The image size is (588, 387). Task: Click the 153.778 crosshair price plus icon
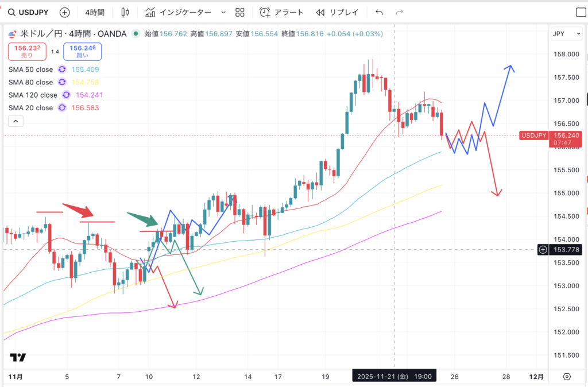coord(543,249)
